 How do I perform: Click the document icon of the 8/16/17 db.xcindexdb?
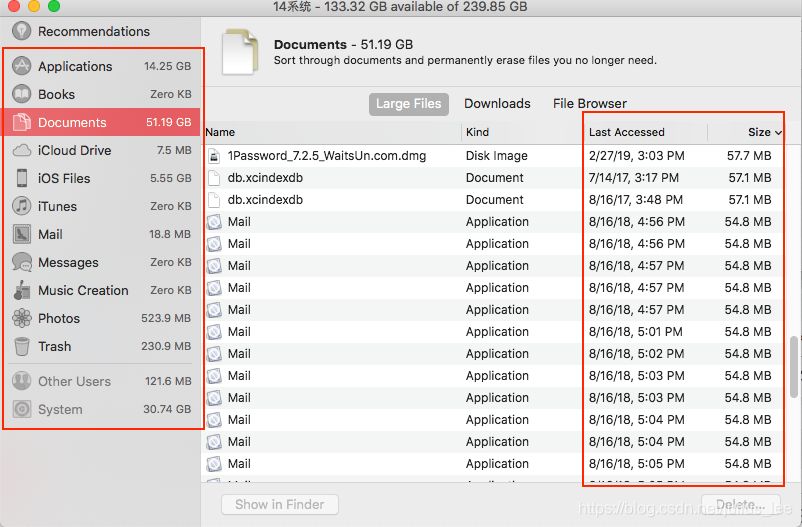(x=214, y=200)
